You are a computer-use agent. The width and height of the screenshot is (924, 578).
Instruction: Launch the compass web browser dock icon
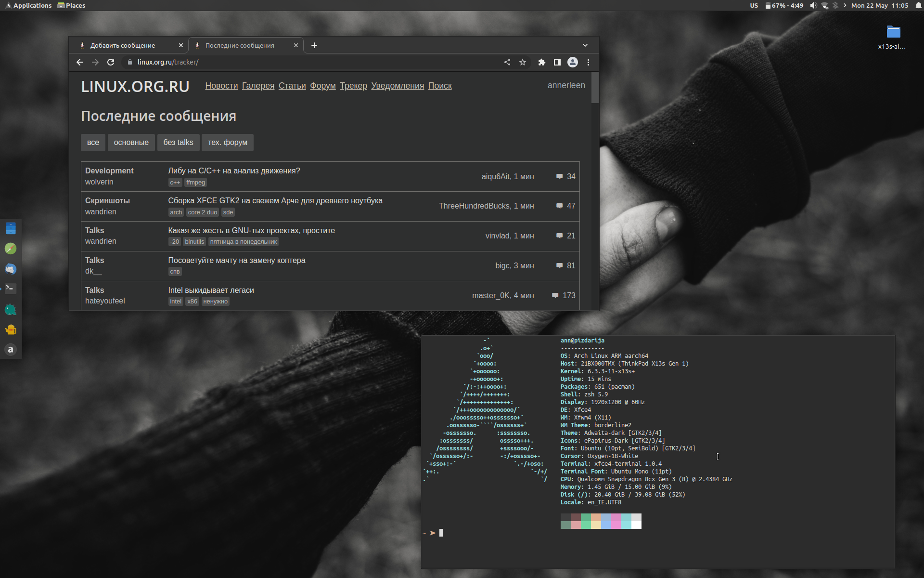click(11, 249)
